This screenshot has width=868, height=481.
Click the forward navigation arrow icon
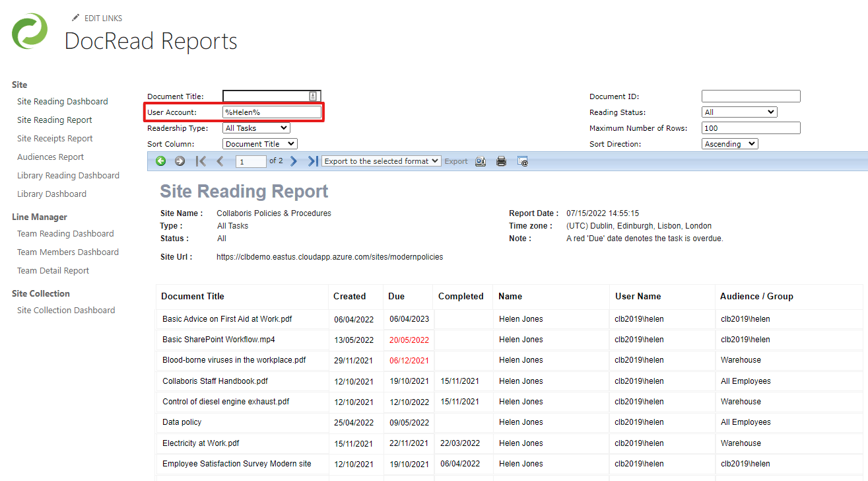pos(180,161)
